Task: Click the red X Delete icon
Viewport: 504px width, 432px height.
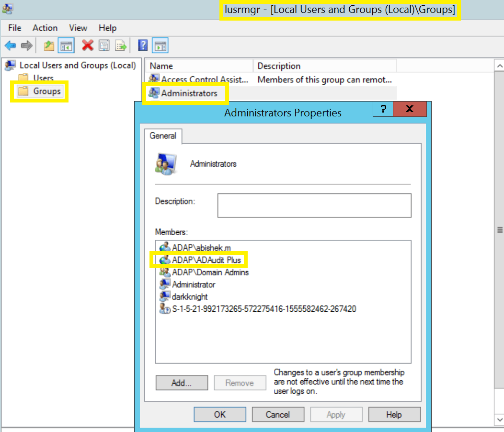Action: click(87, 45)
